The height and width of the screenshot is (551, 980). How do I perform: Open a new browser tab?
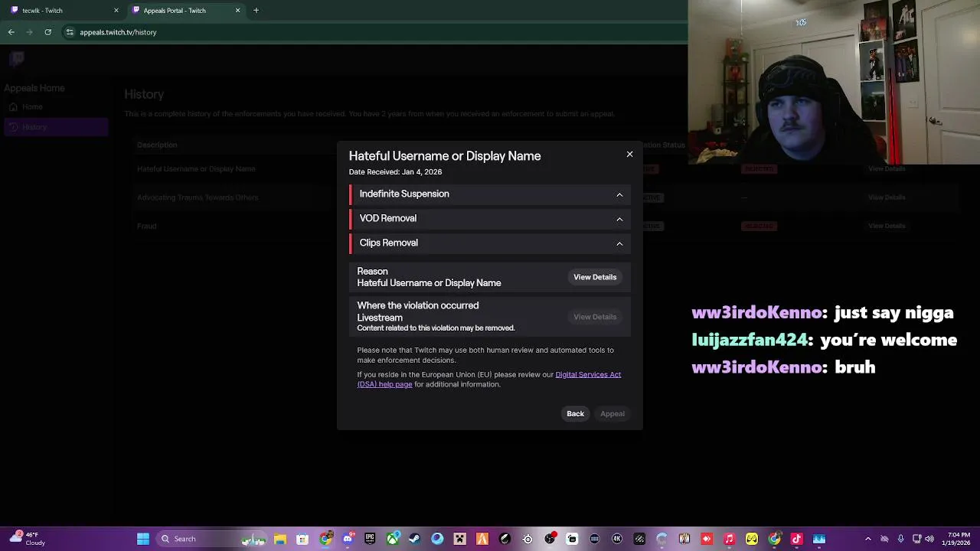[x=256, y=11]
